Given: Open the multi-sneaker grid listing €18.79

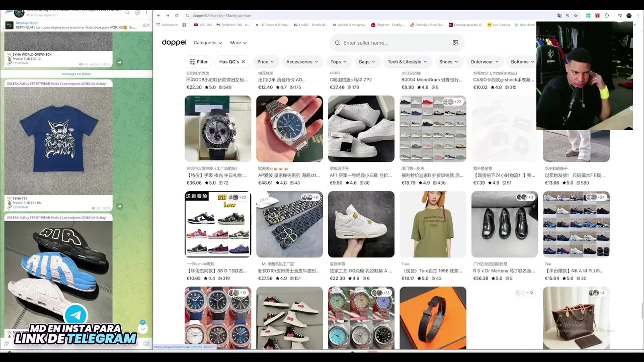Looking at the screenshot, I should click(x=433, y=129).
